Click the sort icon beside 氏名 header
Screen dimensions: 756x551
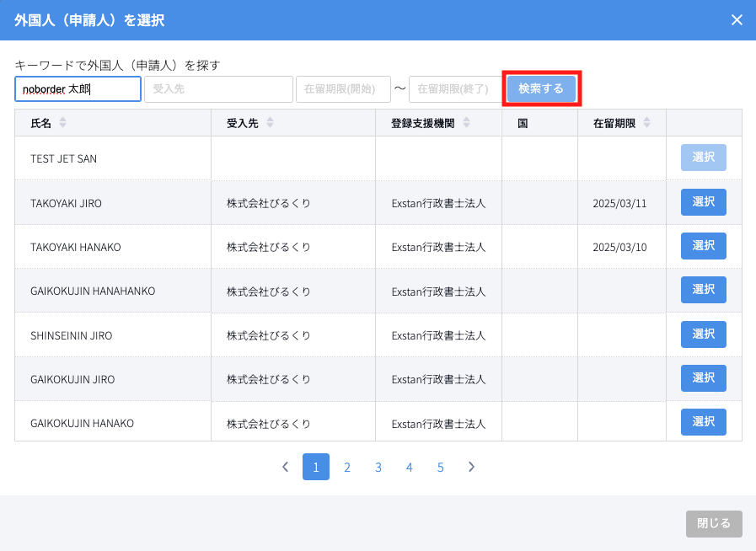pyautogui.click(x=62, y=123)
